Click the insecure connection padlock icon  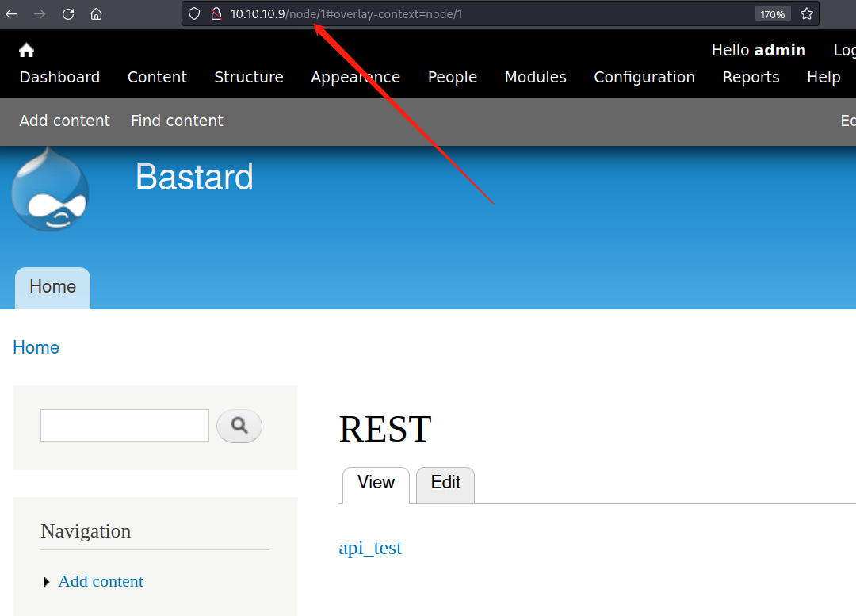click(215, 13)
